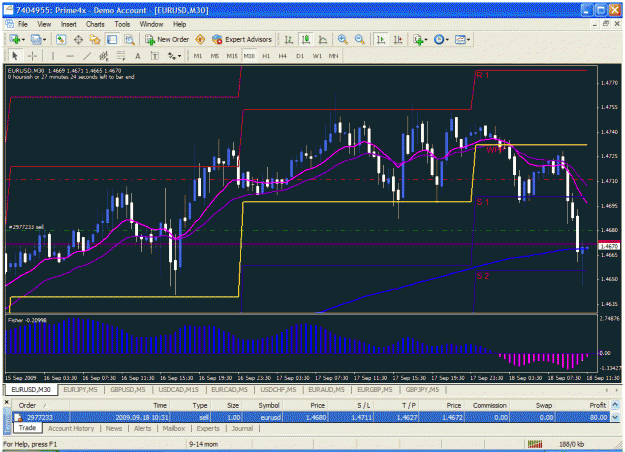Open the Journal terminal tab
This screenshot has width=625, height=452.
[242, 428]
